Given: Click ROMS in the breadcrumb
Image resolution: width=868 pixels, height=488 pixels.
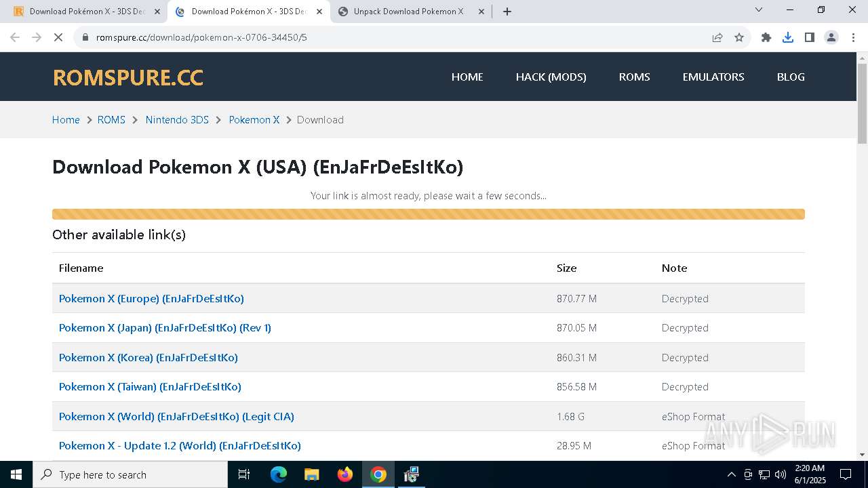Looking at the screenshot, I should [x=111, y=120].
